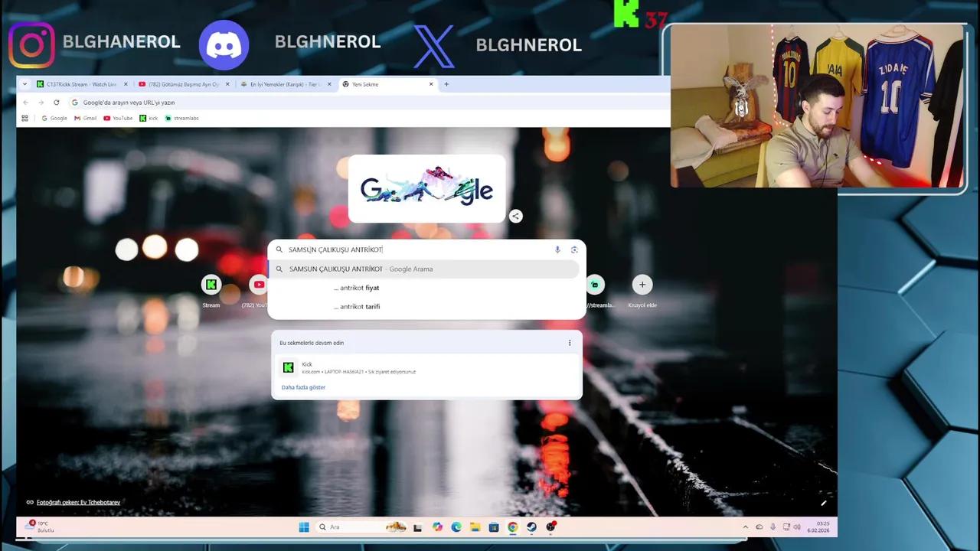Viewport: 980px width, 551px height.
Task: Open the Google bookmark
Action: click(54, 118)
